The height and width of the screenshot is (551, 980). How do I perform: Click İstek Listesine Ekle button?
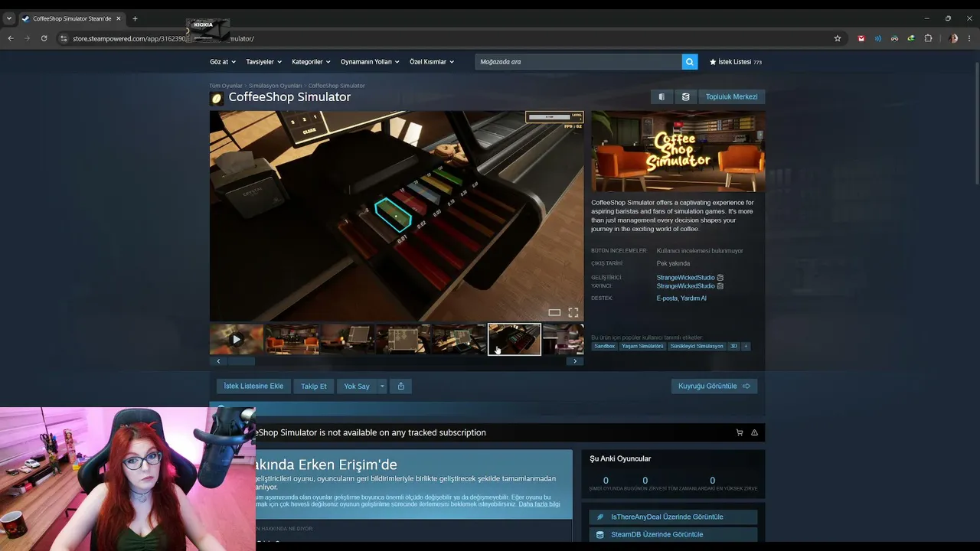point(253,386)
